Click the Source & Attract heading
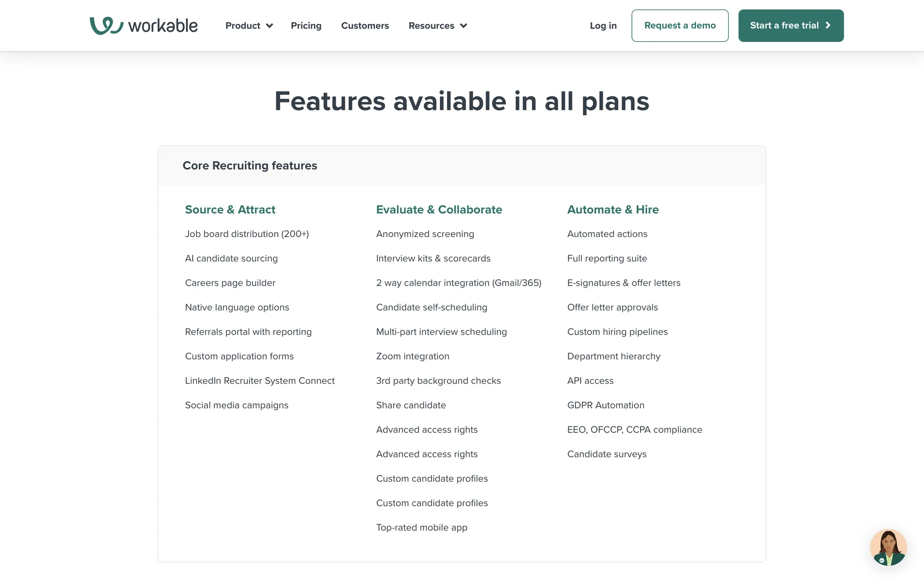 point(230,210)
